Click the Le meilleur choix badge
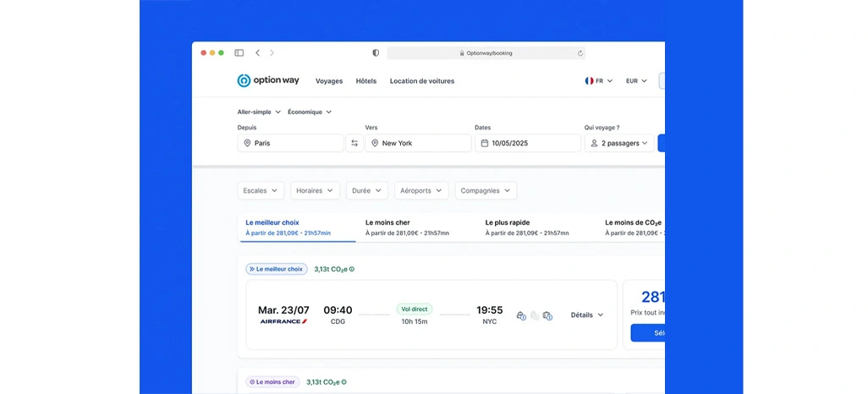Screen dimensions: 868x394 [x=277, y=269]
